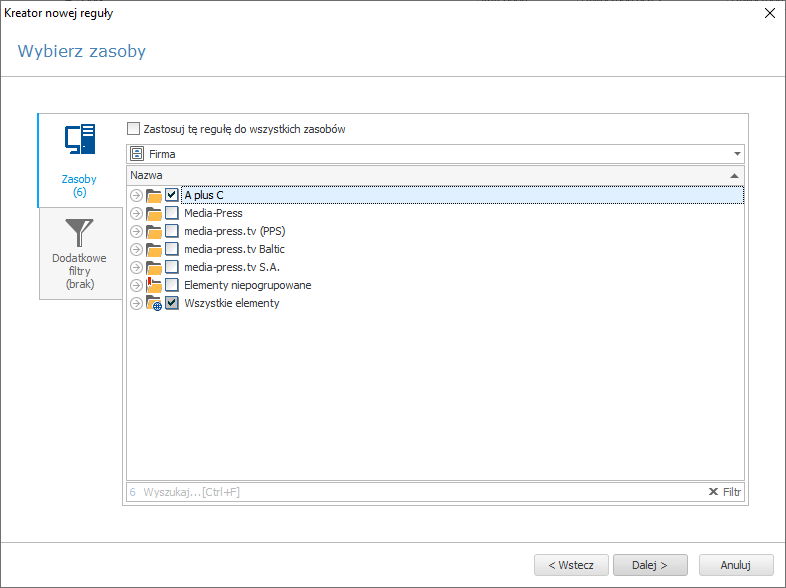Select 'media-press.tv S.A.' row text

(232, 267)
